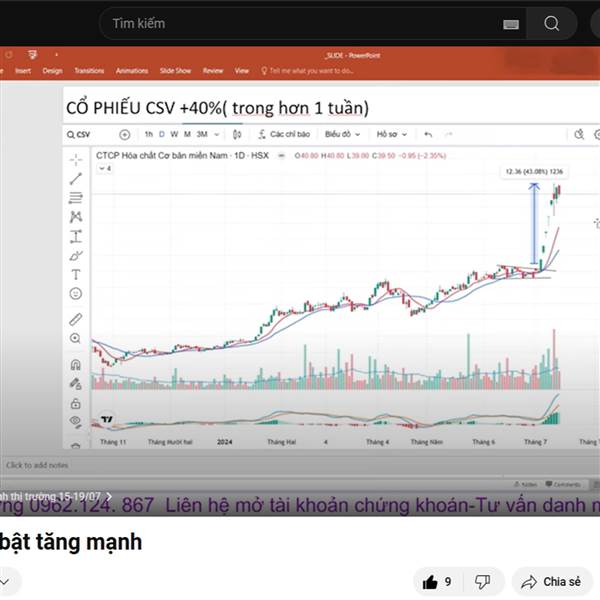Viewport: 600px width, 600px height.
Task: Expand the chevron below the video title
Action: click(x=5, y=582)
